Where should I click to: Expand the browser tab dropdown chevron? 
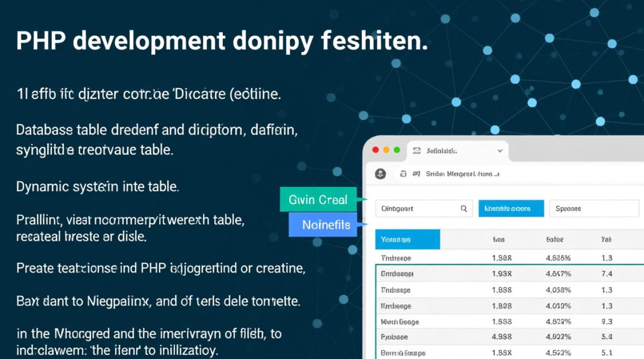tap(500, 150)
